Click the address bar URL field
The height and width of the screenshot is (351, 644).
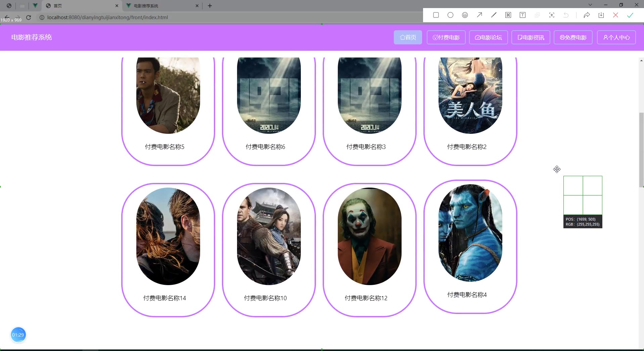pos(228,17)
